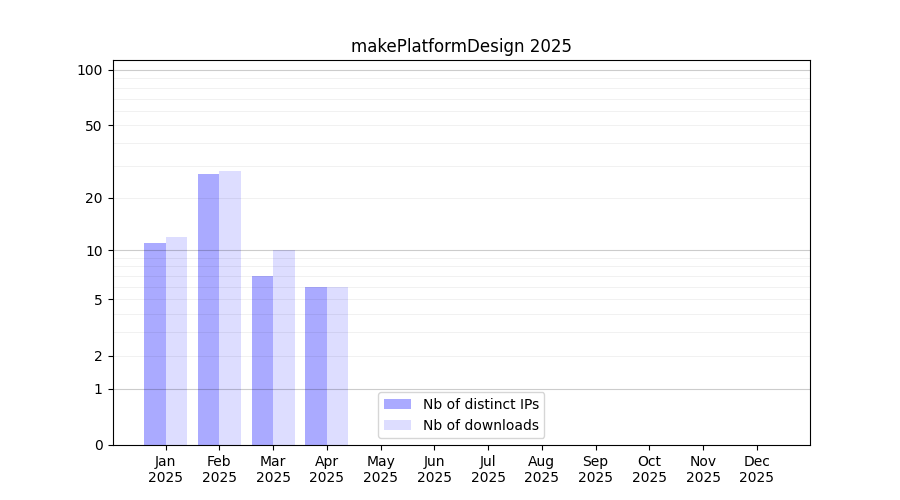The height and width of the screenshot is (500, 900).
Task: Click the Jan 2025 distinct IPs bar
Action: pos(155,344)
